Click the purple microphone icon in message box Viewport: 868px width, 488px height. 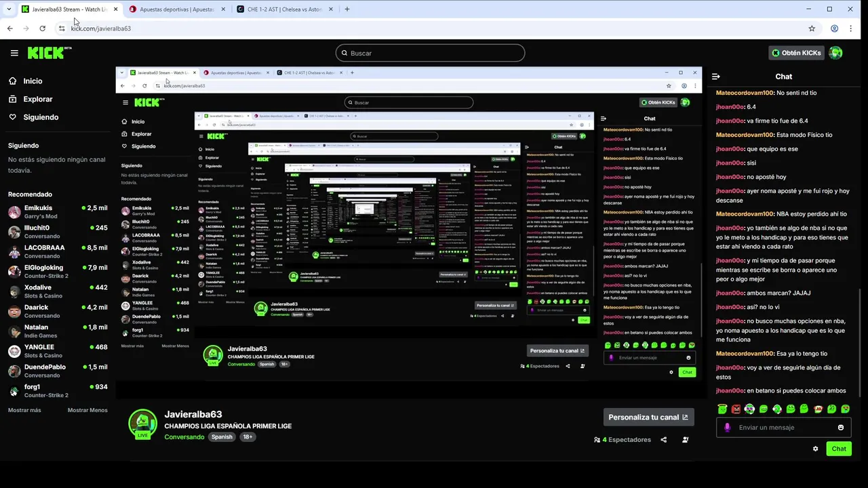point(728,428)
